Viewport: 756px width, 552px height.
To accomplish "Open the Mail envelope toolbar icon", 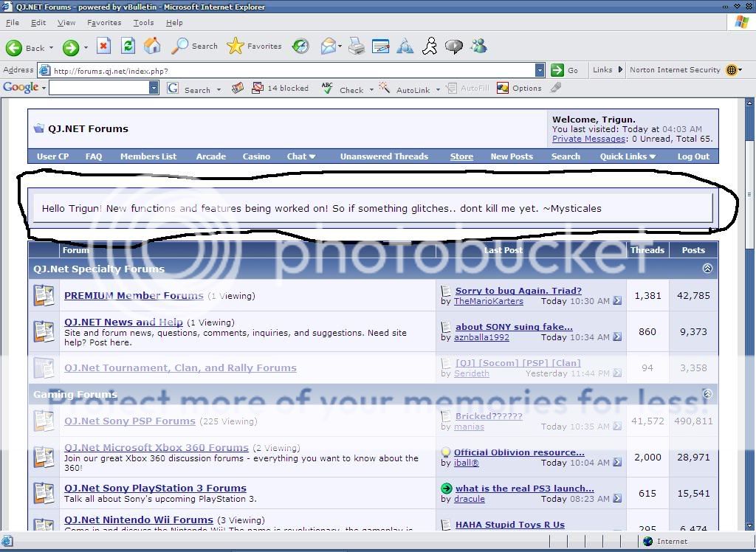I will pos(329,46).
